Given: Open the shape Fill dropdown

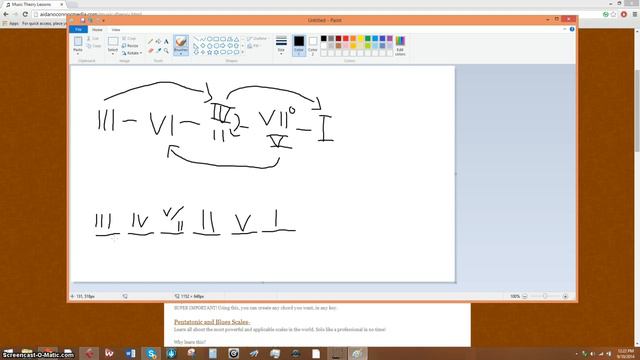Looking at the screenshot, I should [254, 46].
